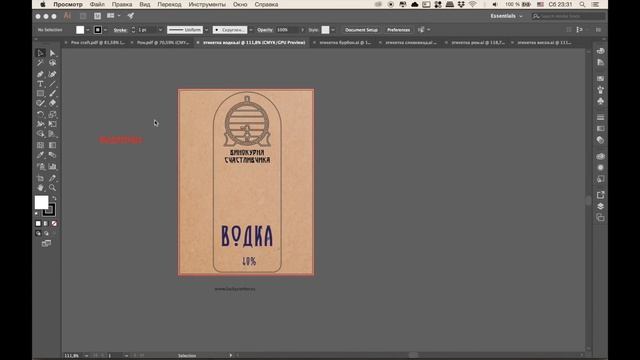Open Swatches panel icon in right dock
640x360 pixels.
[x=600, y=78]
